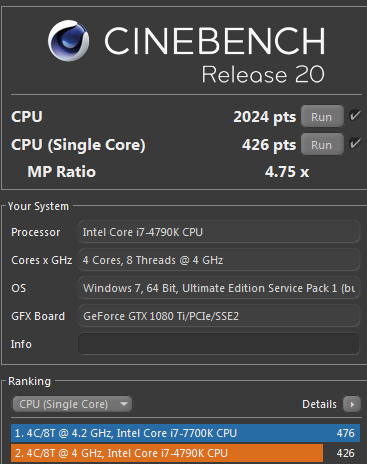Click the OS field showing Windows 7

tap(219, 288)
